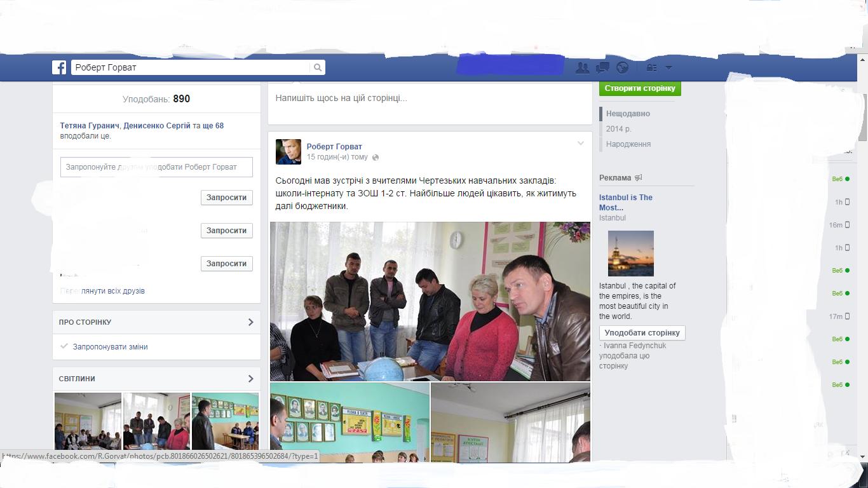Click the ПРО СТОРІНКУ heading

pyautogui.click(x=85, y=322)
